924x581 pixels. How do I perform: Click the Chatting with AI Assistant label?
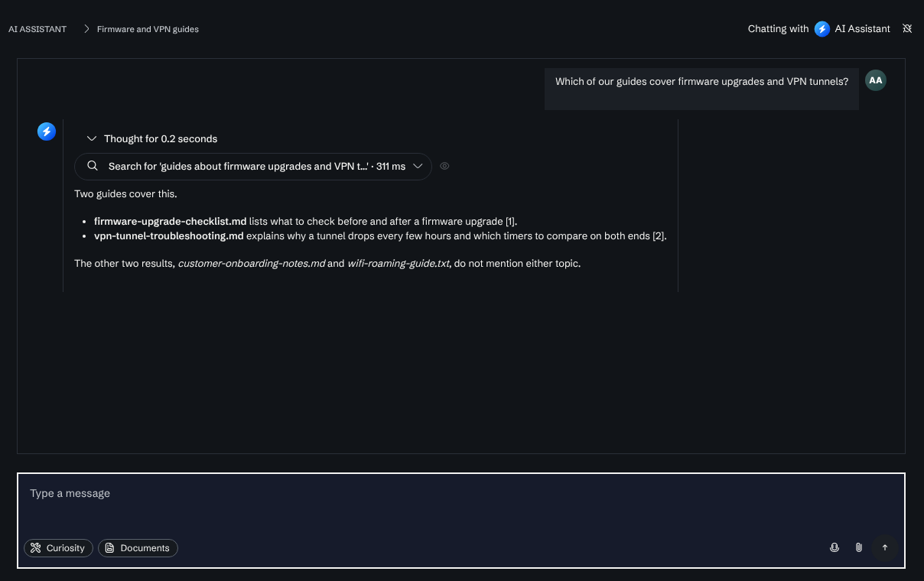point(819,29)
